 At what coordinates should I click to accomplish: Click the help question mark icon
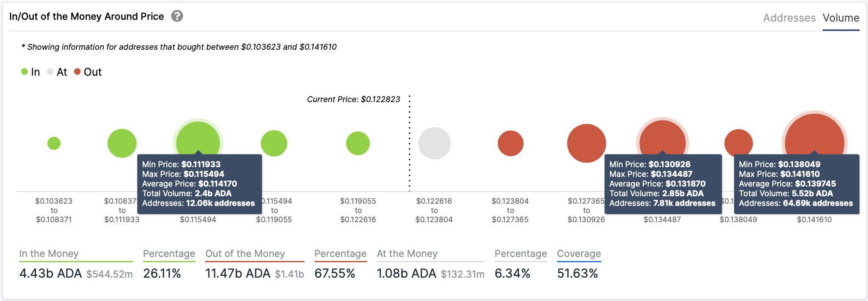point(177,16)
